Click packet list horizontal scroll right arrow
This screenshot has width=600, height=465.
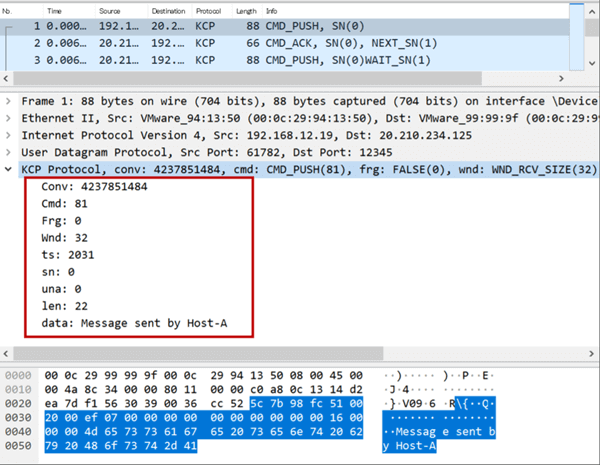coord(561,78)
